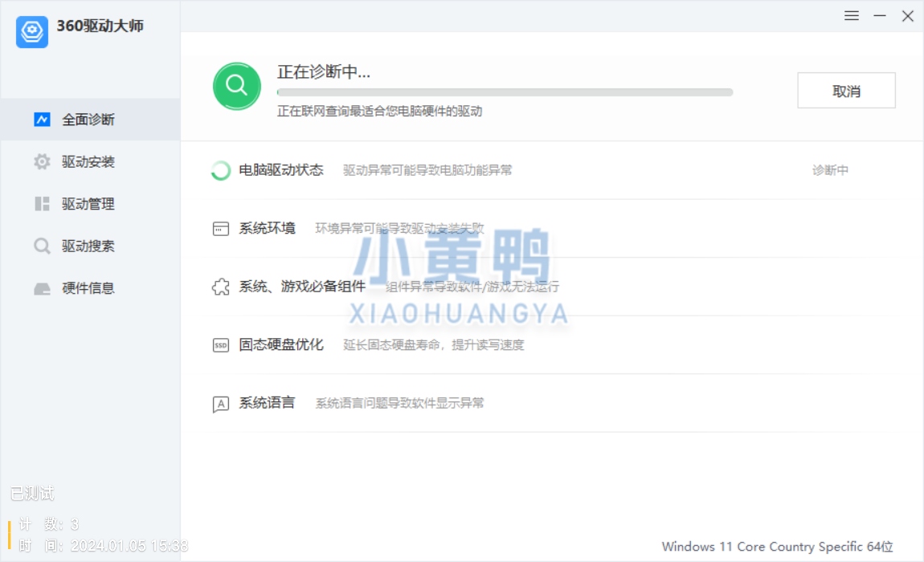Screen dimensions: 924x562
Task: Click 驱动异常可能导致电脑功能异常 description
Action: (x=427, y=170)
